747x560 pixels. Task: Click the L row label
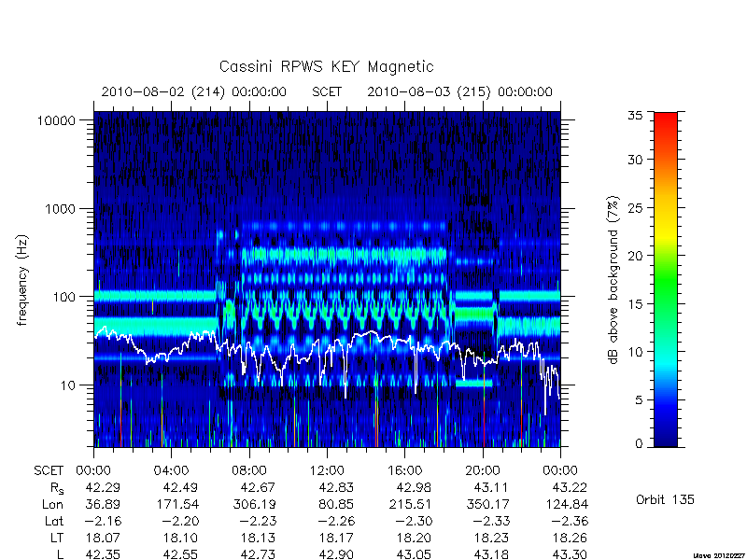point(60,554)
